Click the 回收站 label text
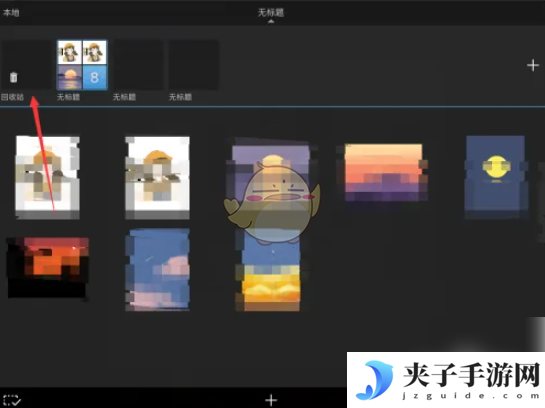The height and width of the screenshot is (408, 545). pos(13,97)
